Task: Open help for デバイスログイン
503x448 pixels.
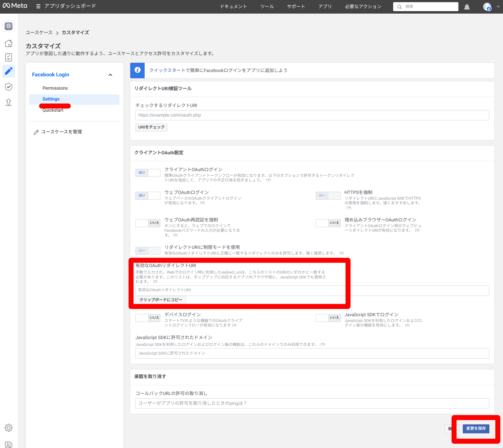Action: (x=234, y=325)
